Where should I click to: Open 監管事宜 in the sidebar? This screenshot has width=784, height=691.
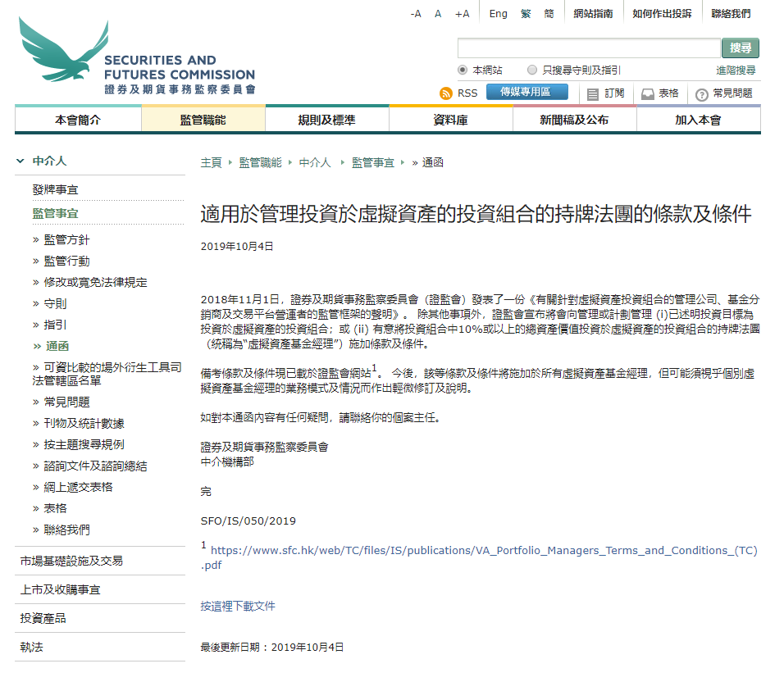tap(56, 213)
